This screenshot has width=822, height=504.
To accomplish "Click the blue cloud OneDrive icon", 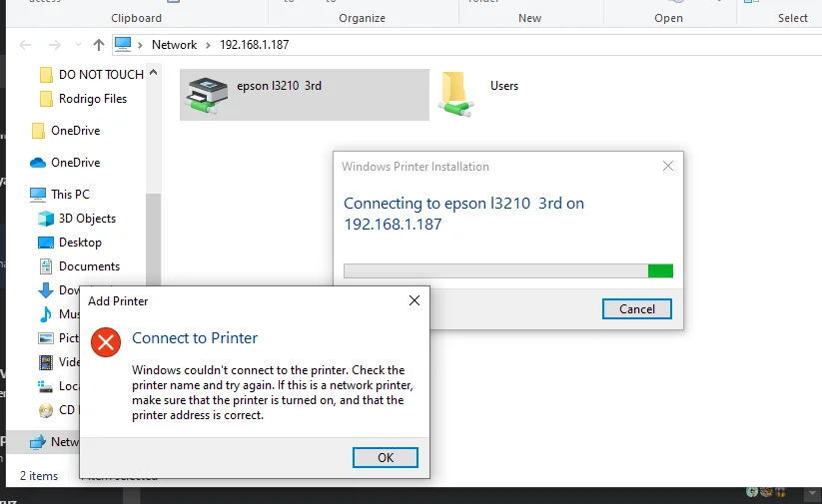I will point(38,163).
